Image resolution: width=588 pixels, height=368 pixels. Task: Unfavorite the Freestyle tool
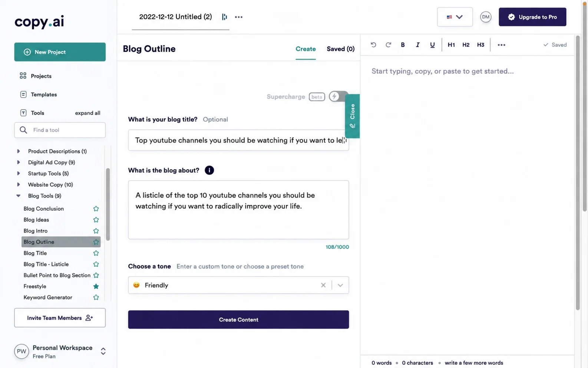[x=96, y=286]
